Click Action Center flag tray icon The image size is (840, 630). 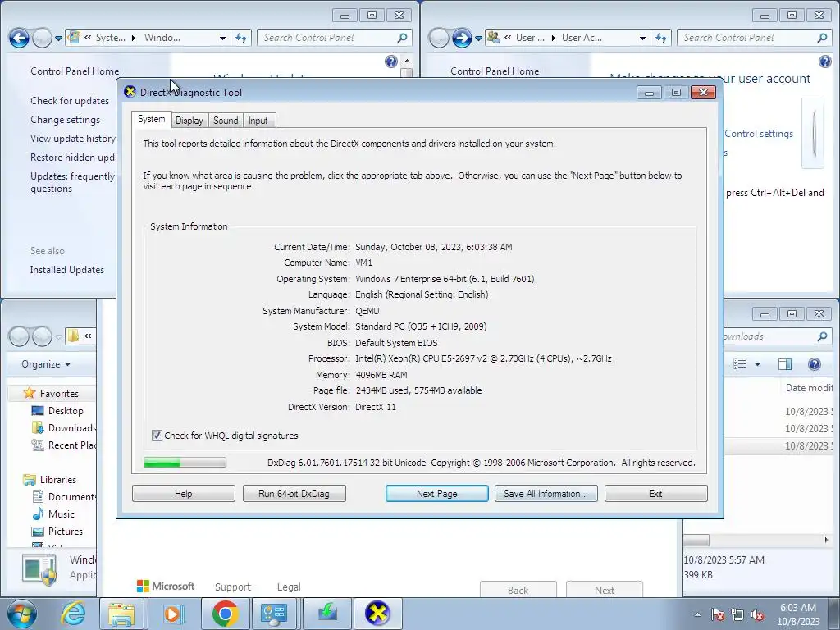click(x=718, y=614)
